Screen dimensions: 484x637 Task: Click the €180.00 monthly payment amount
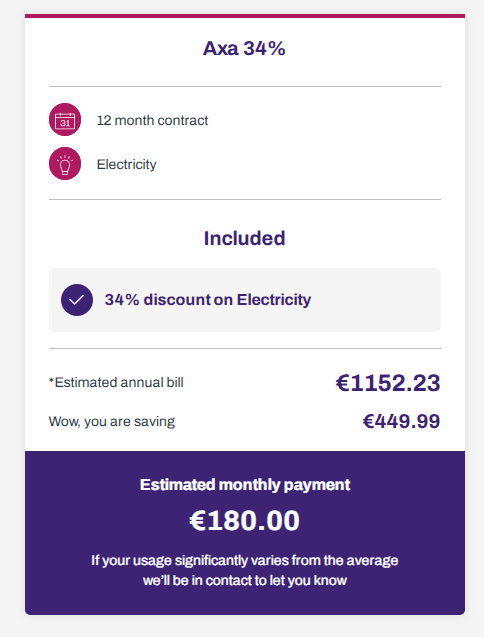click(245, 520)
